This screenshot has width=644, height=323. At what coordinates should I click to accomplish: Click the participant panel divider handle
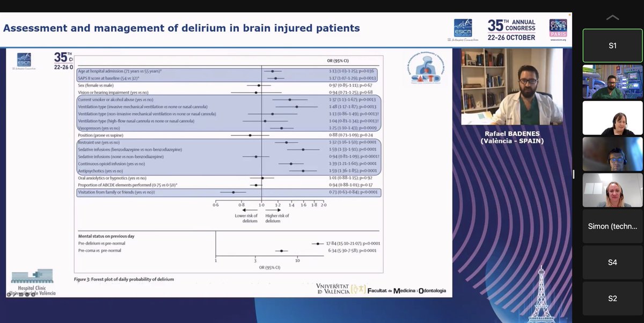point(574,174)
